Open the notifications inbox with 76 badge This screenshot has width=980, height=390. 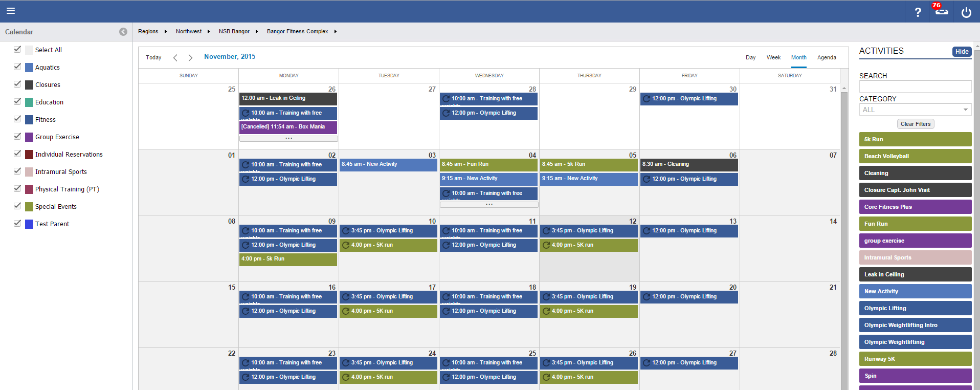pos(941,11)
